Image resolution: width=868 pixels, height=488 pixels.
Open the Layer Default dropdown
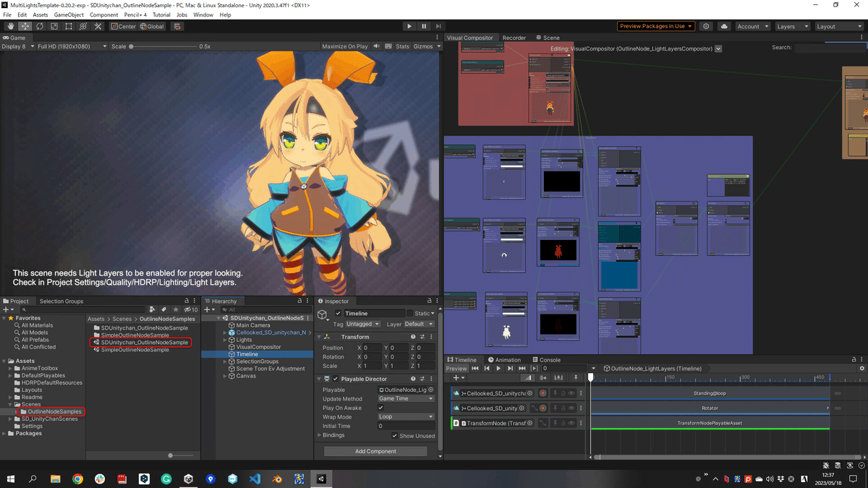419,324
